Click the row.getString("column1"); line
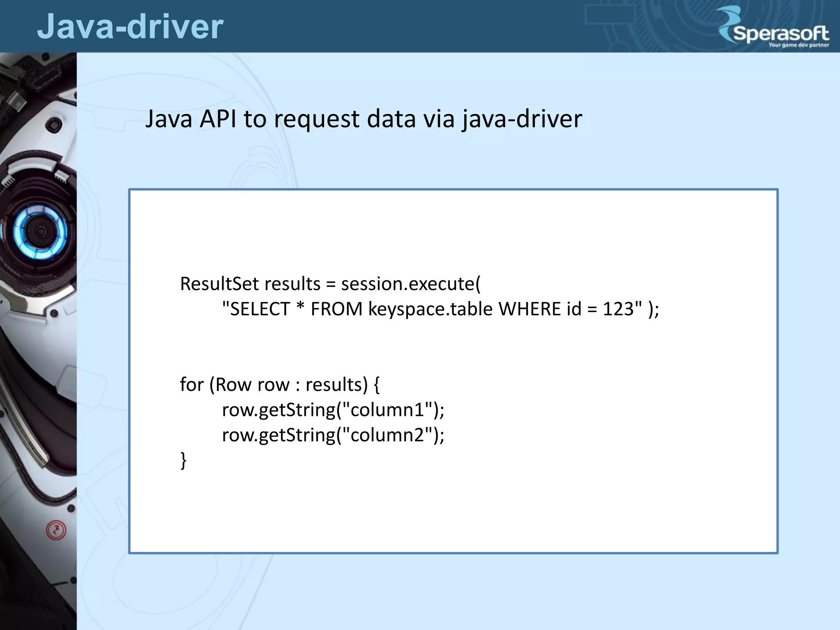This screenshot has width=840, height=630. (333, 409)
